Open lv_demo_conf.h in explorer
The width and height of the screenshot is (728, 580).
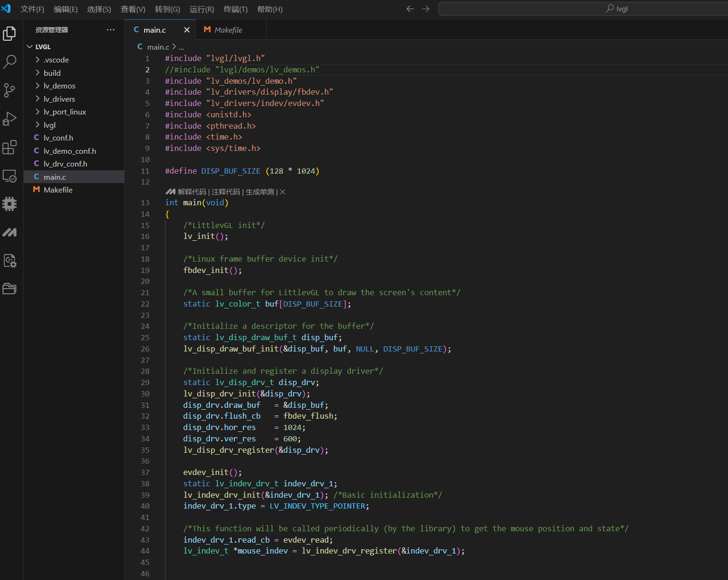74,151
